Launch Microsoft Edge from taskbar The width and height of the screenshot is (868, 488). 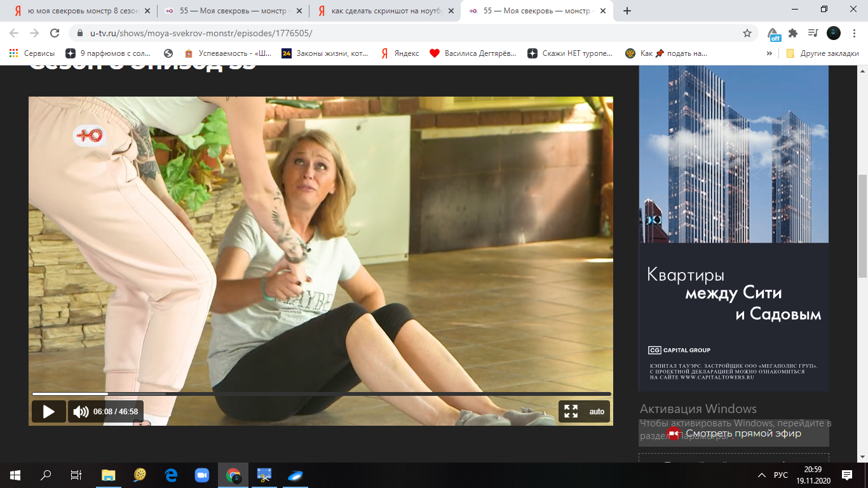[171, 475]
